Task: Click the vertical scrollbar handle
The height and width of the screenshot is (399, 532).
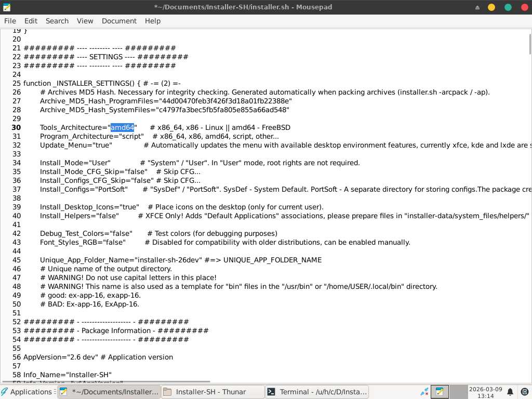Action: [x=530, y=44]
